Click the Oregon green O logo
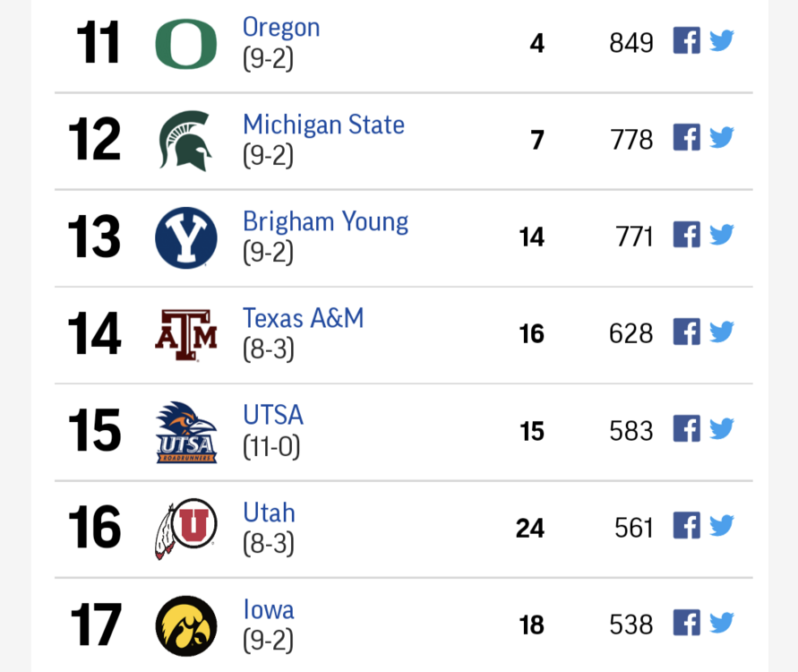The height and width of the screenshot is (672, 798). tap(186, 44)
